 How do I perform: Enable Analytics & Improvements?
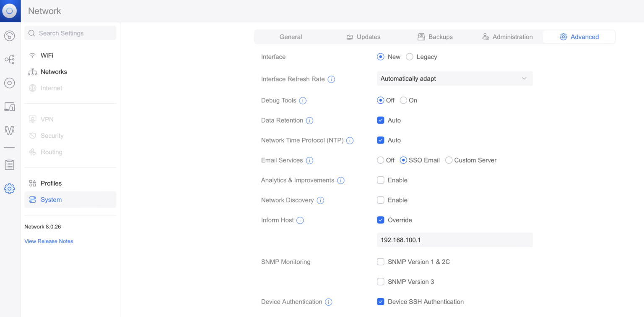(x=380, y=180)
